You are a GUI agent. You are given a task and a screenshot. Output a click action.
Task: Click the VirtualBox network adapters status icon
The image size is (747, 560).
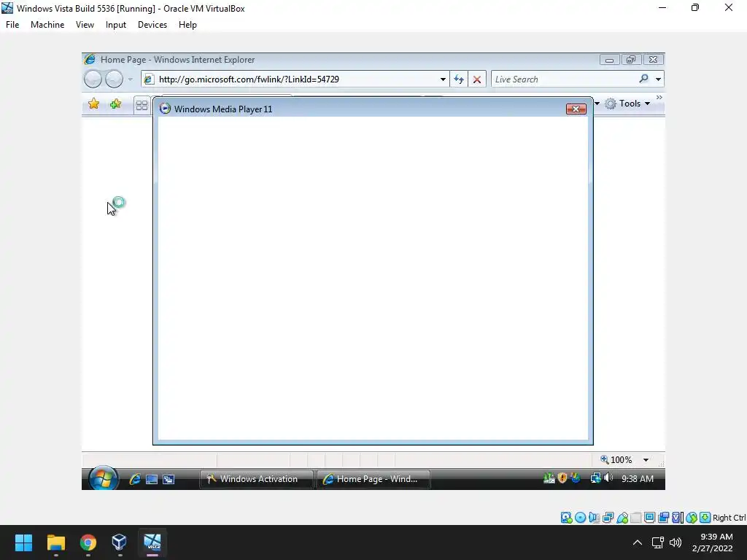pyautogui.click(x=608, y=518)
